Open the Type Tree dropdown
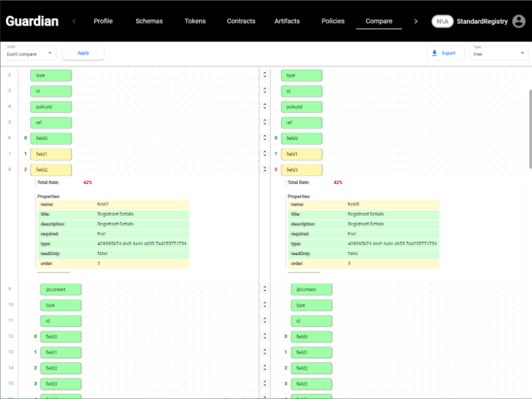 pyautogui.click(x=499, y=54)
